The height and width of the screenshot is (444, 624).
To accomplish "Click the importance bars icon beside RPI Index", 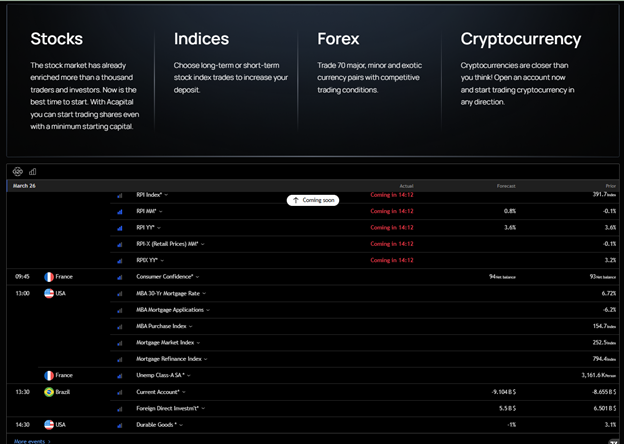I will coord(120,195).
